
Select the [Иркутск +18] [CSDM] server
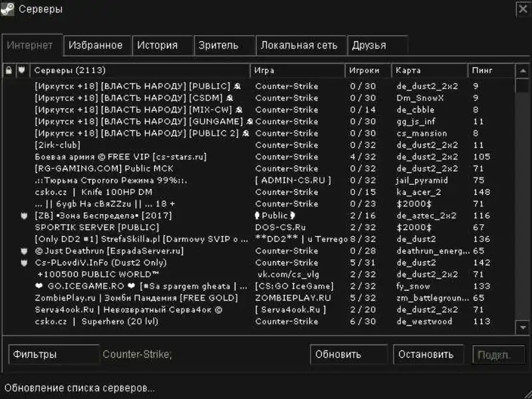(x=259, y=98)
